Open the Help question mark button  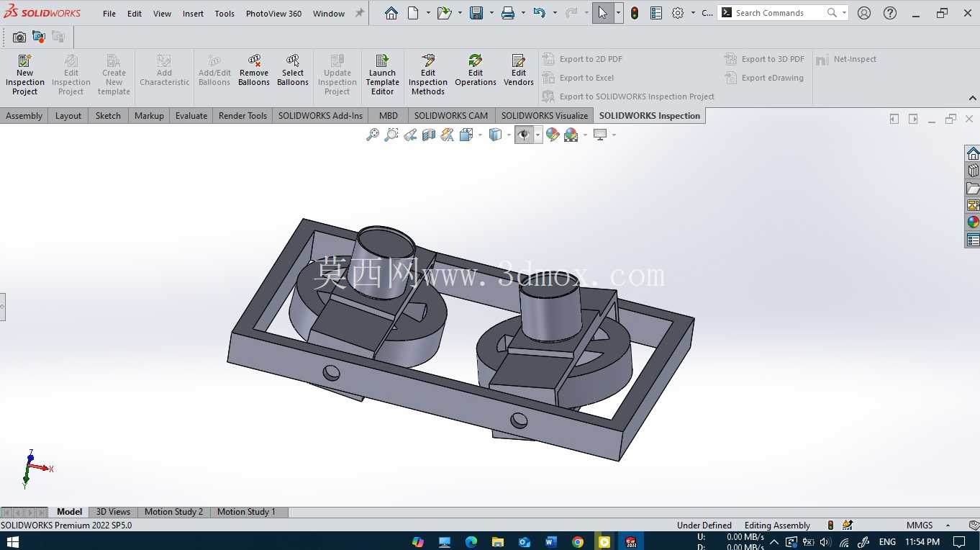coord(890,13)
